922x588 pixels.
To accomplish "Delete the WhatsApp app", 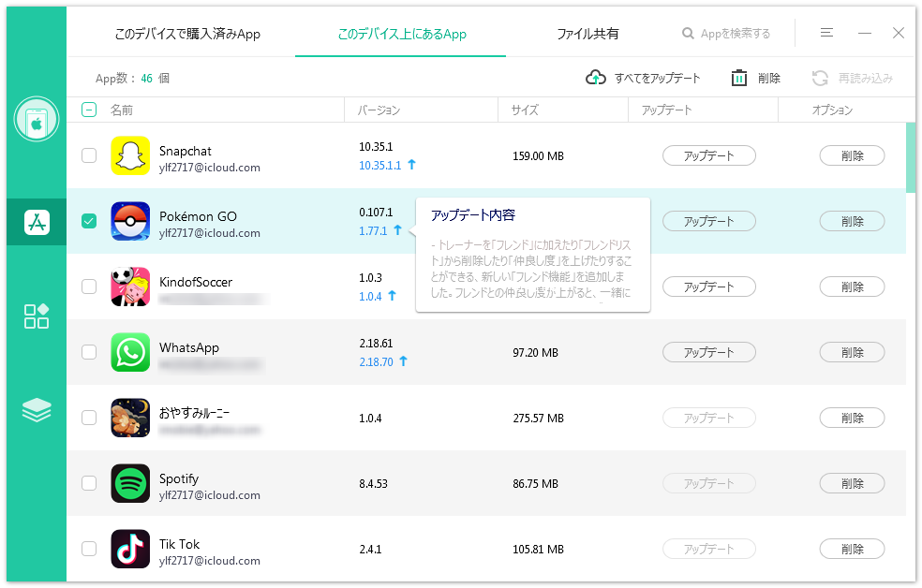I will click(852, 352).
